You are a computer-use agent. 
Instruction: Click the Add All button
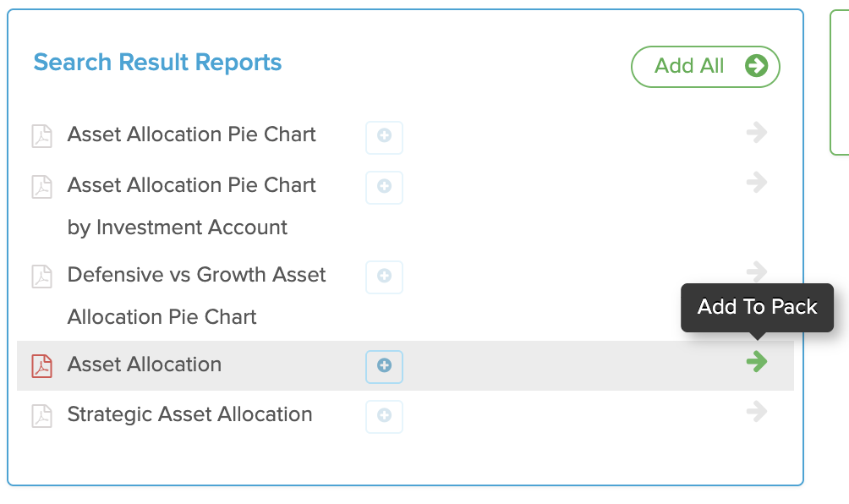(x=705, y=67)
